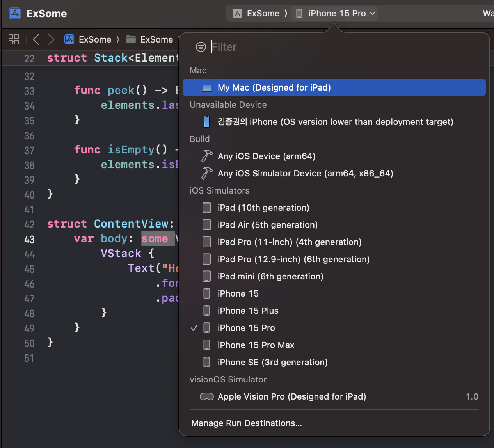The width and height of the screenshot is (494, 448).
Task: Click the ExSome folder icon in jump bar
Action: pos(131,39)
